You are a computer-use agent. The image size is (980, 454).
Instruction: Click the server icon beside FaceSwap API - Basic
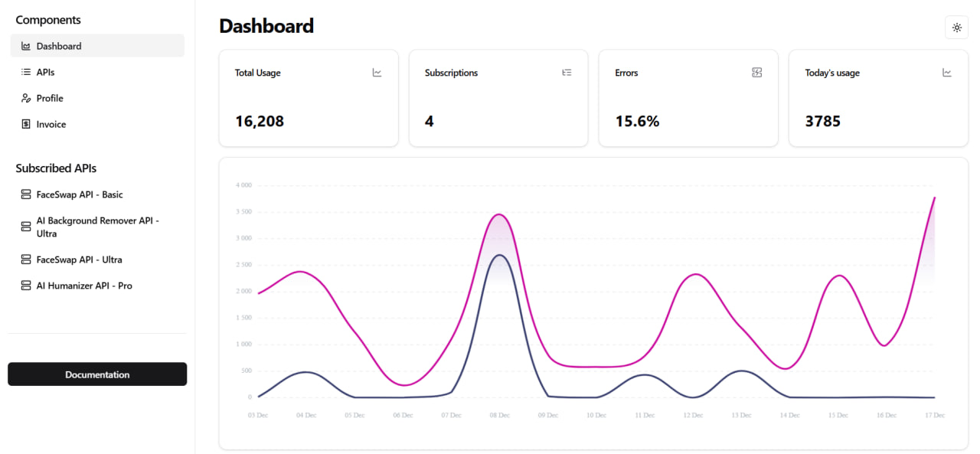click(26, 194)
